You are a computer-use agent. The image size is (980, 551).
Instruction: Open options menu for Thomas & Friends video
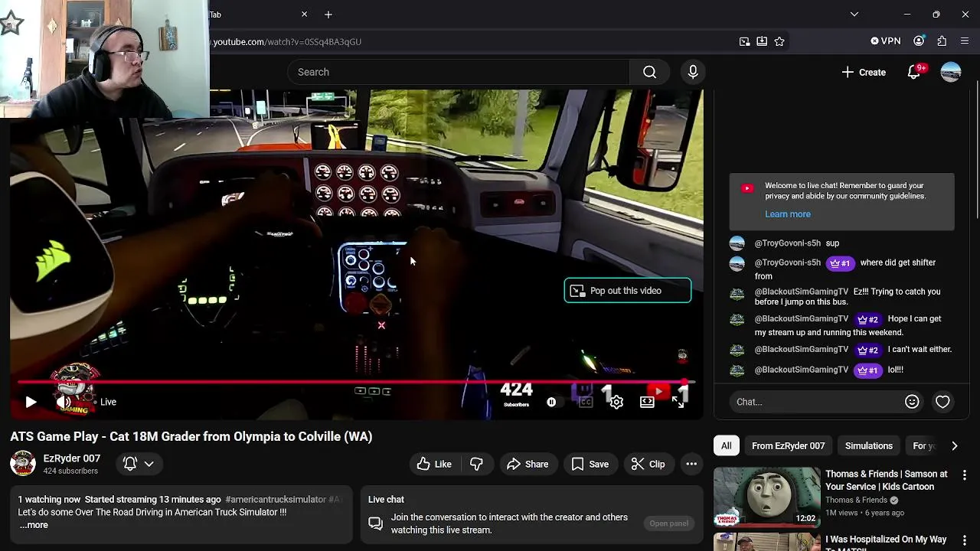pos(965,475)
